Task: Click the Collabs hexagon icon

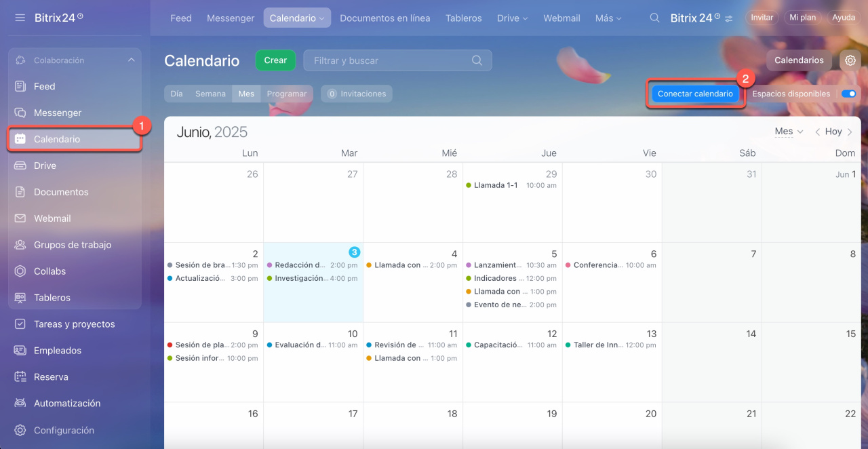Action: point(20,271)
